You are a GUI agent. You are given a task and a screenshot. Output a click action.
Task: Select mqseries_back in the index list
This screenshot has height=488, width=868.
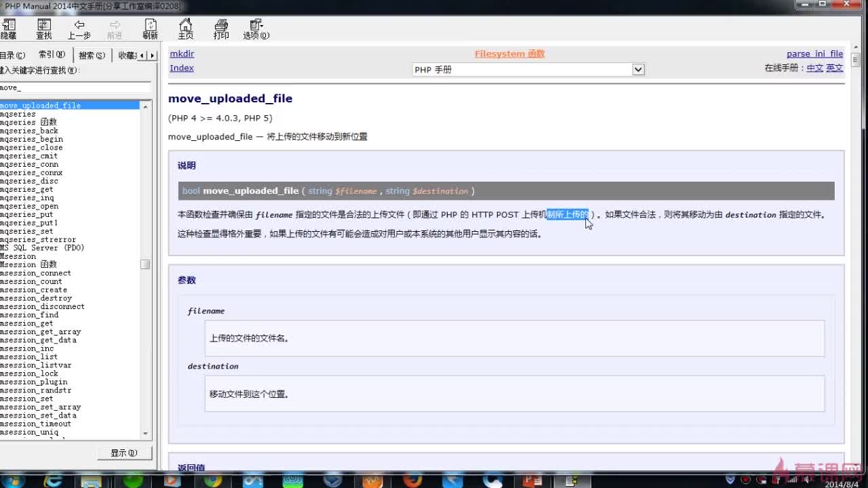pos(29,131)
